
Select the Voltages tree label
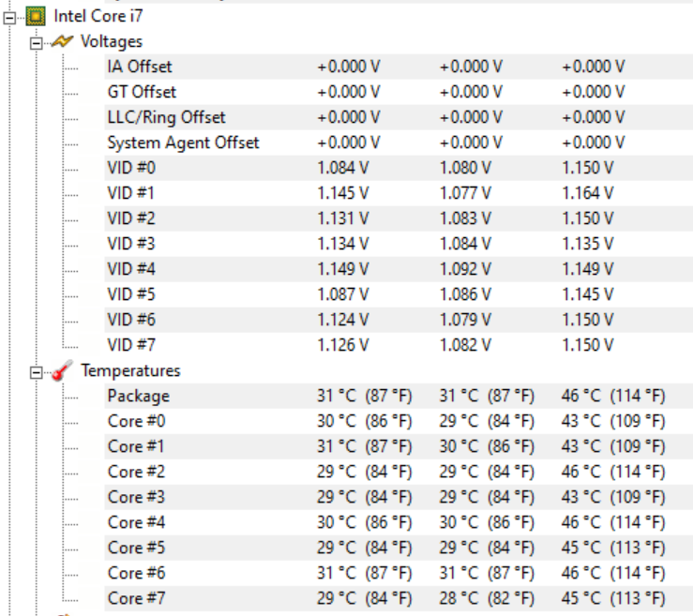click(x=112, y=42)
